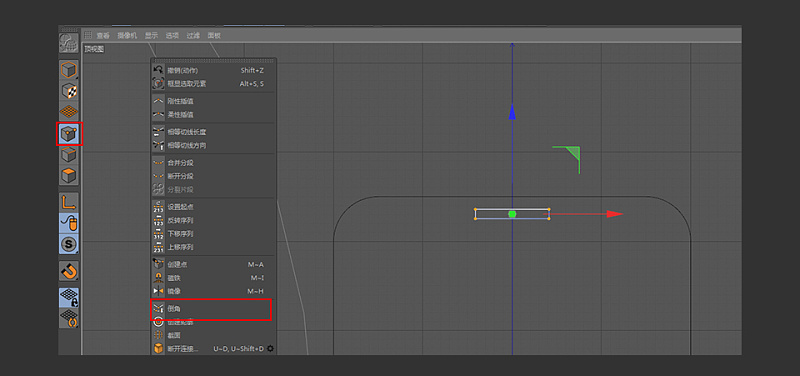Screen dimensions: 800x376
Task: Switch to Edges mode cube icon
Action: [68, 155]
